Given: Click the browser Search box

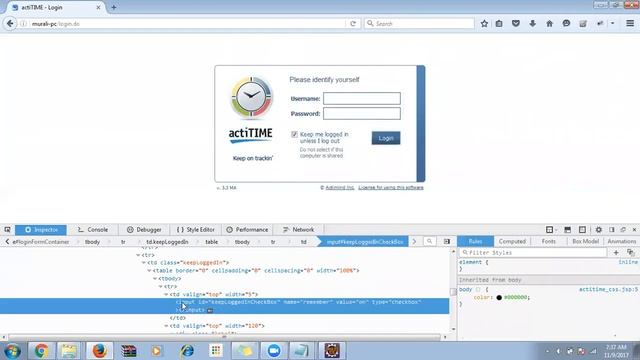Looking at the screenshot, I should point(419,24).
